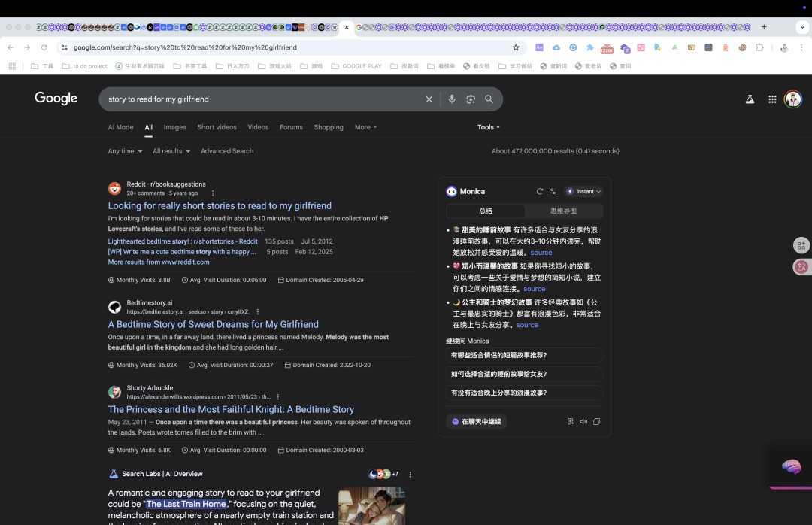Expand the All results filter dropdown
This screenshot has height=525, width=812.
pyautogui.click(x=171, y=151)
